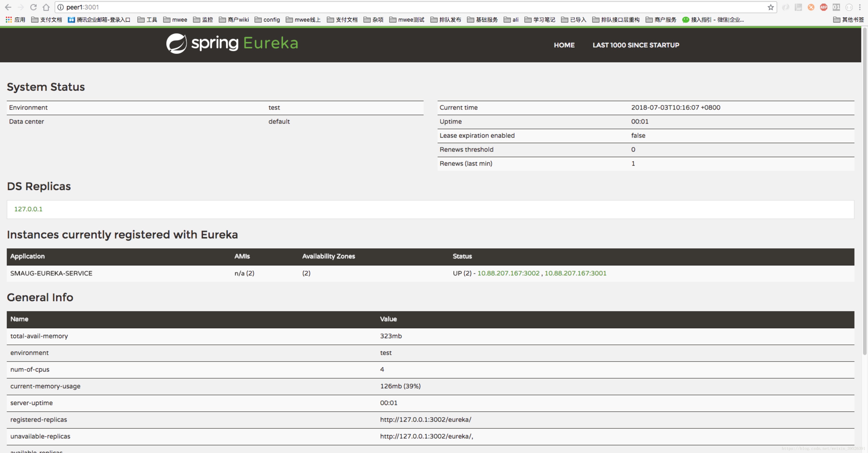868x453 pixels.
Task: Open the 腾讯企业邮箱 login bookmark
Action: [x=99, y=19]
